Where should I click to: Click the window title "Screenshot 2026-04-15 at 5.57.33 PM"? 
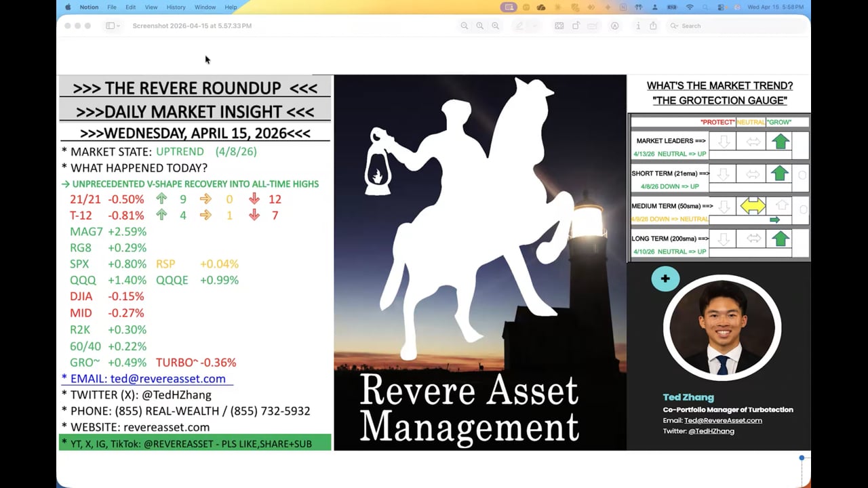[192, 26]
